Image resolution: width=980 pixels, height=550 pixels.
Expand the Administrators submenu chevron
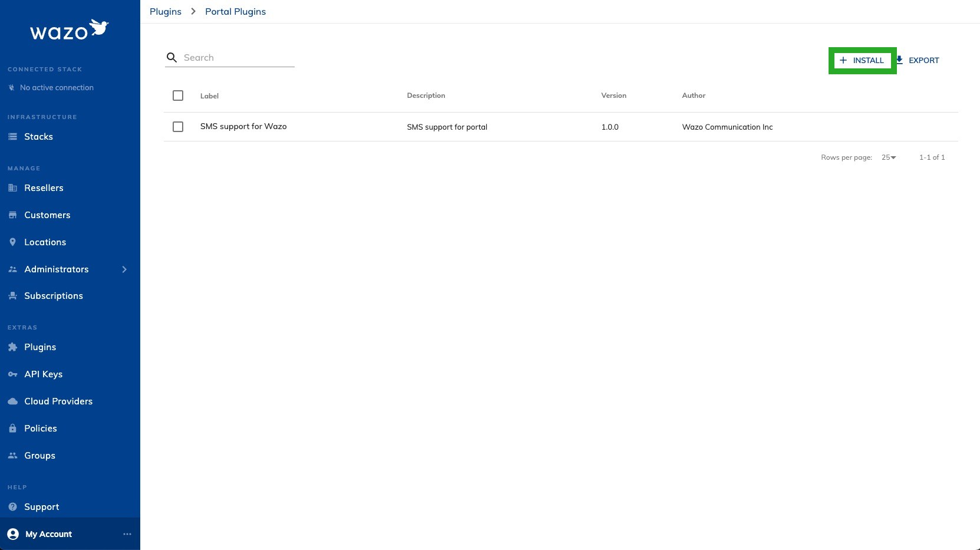click(x=124, y=269)
